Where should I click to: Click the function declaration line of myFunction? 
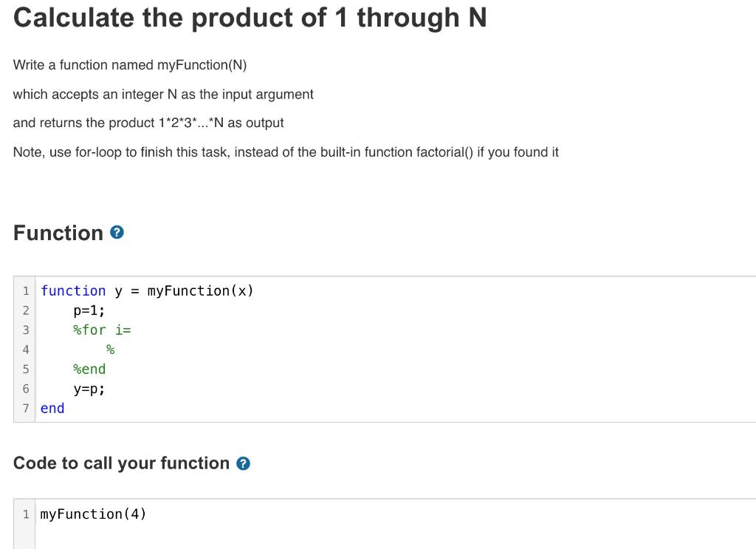point(148,290)
